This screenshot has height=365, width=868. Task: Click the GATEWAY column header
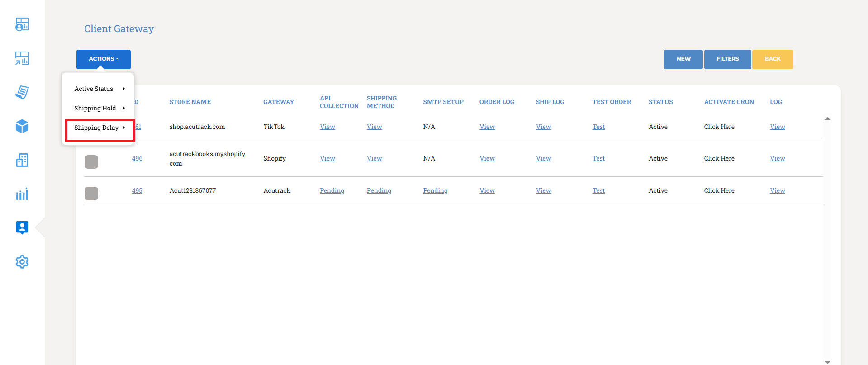tap(279, 102)
